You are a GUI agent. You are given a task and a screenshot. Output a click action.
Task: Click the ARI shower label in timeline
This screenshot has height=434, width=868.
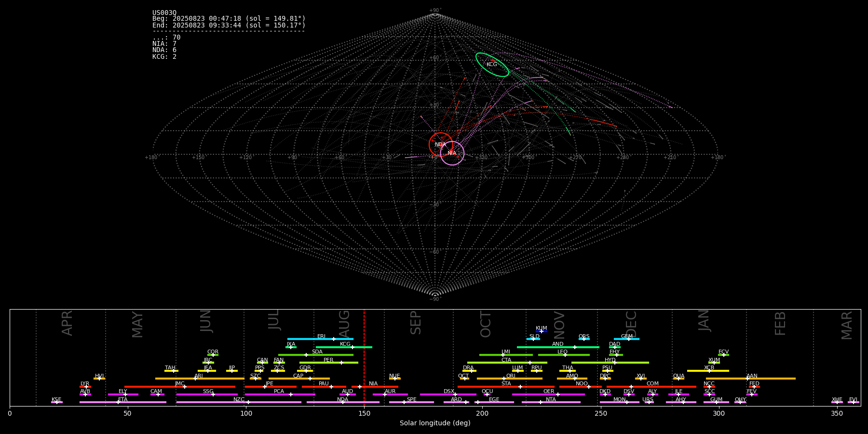[x=199, y=376]
